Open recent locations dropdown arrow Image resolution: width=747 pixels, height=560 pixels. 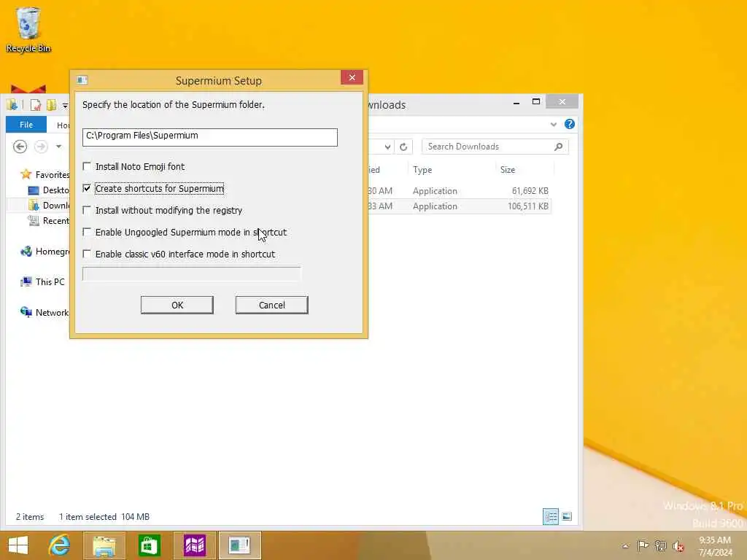click(58, 147)
